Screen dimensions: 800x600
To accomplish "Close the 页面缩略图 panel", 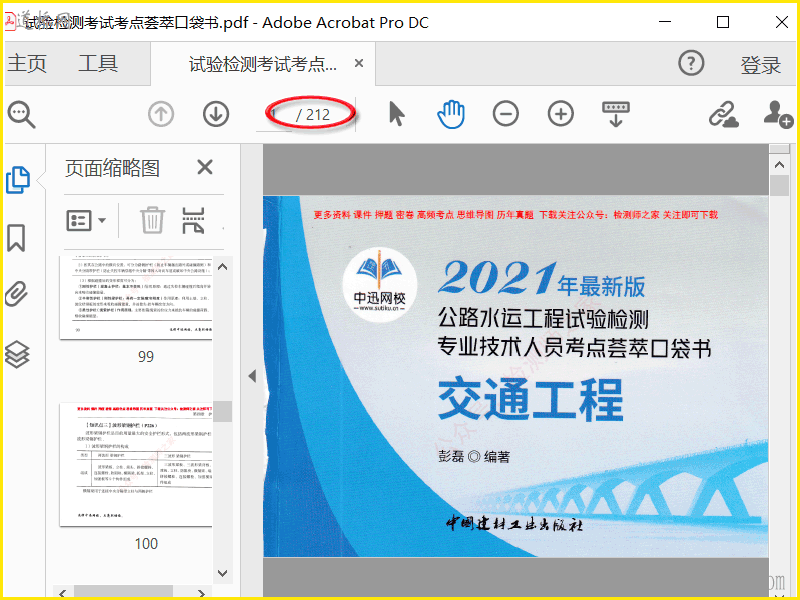I will tap(205, 167).
